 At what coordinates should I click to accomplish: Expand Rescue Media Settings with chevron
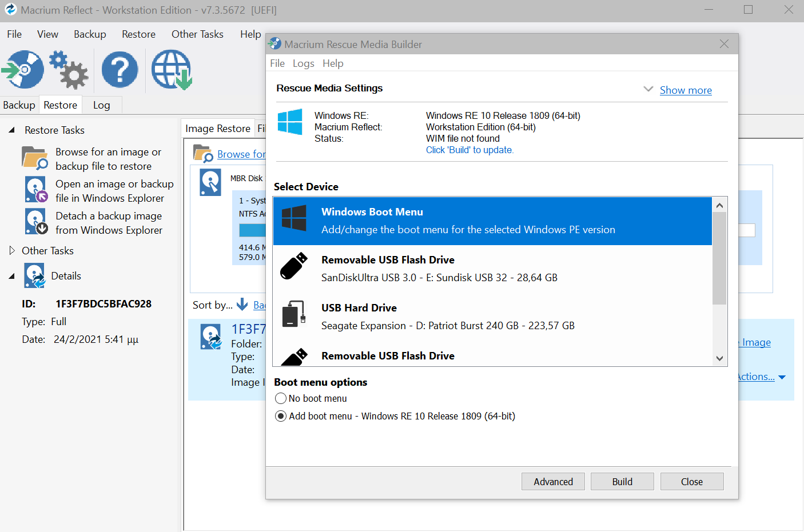point(648,89)
